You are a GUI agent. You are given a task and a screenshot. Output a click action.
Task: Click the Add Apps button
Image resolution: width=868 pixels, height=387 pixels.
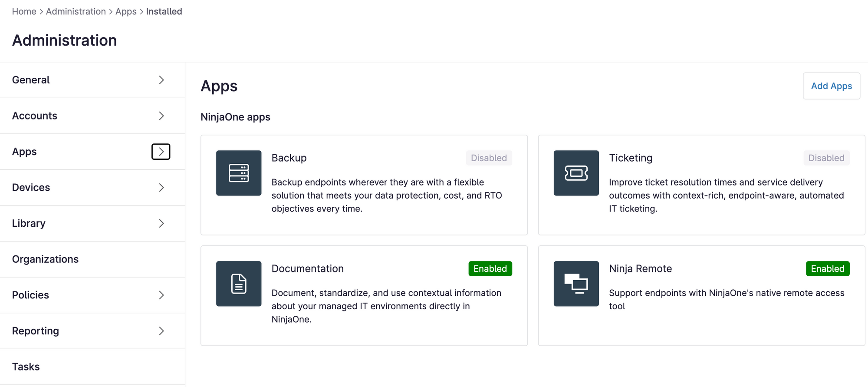coord(832,86)
